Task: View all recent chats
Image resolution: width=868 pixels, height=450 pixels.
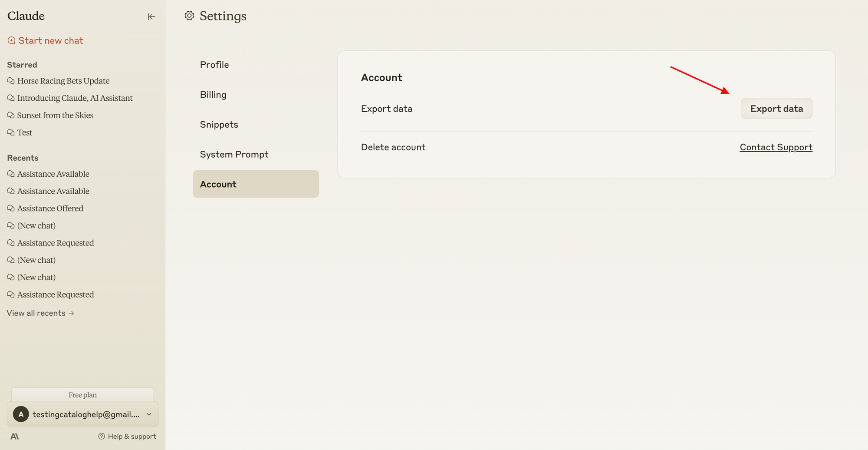Action: pyautogui.click(x=40, y=313)
